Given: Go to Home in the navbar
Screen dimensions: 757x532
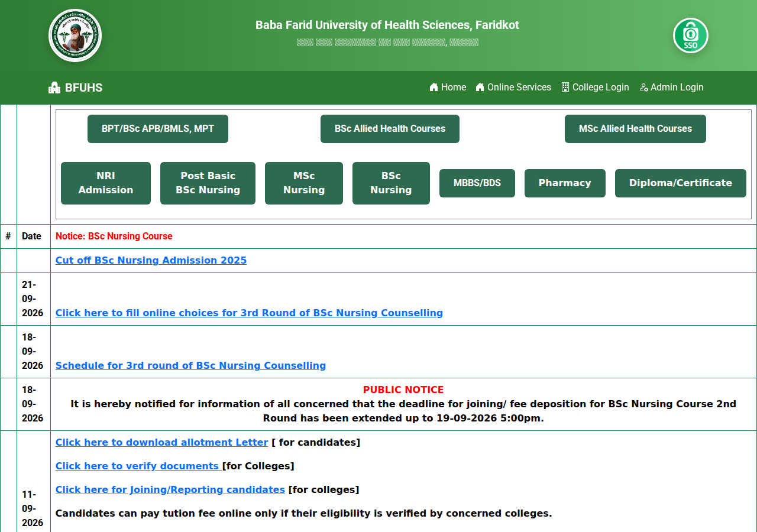Looking at the screenshot, I should coord(448,87).
